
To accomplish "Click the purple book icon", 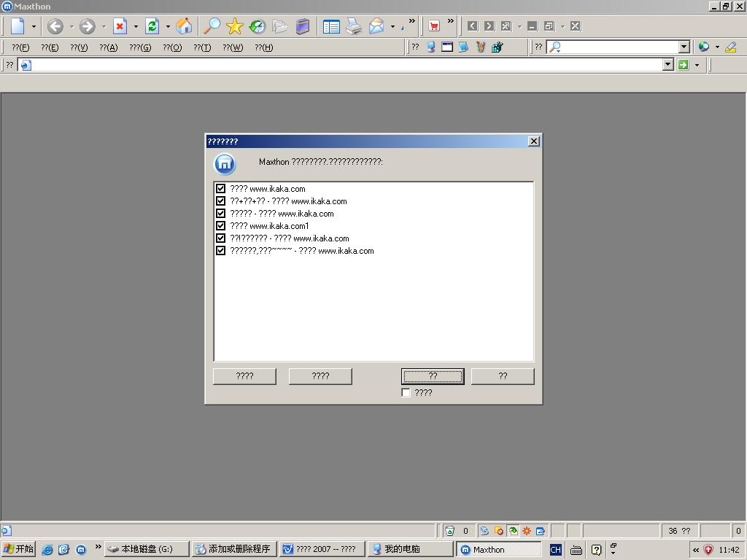I will [303, 26].
